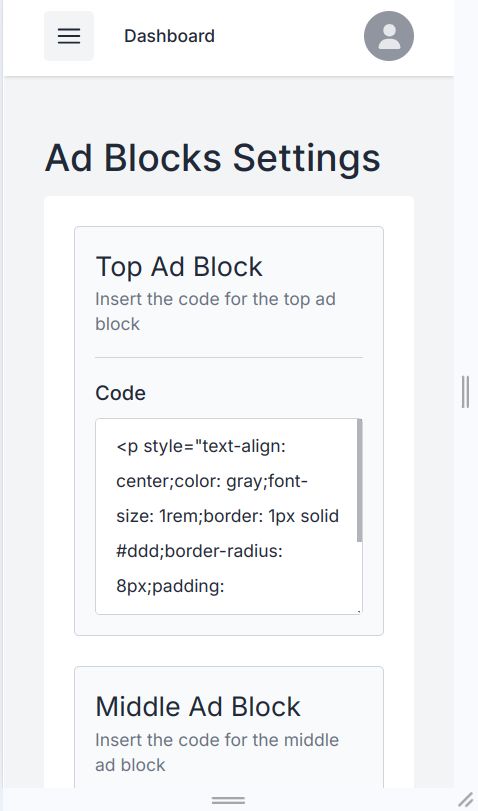Select the Middle Ad Block heading
Screen dimensions: 478x811
tap(198, 707)
